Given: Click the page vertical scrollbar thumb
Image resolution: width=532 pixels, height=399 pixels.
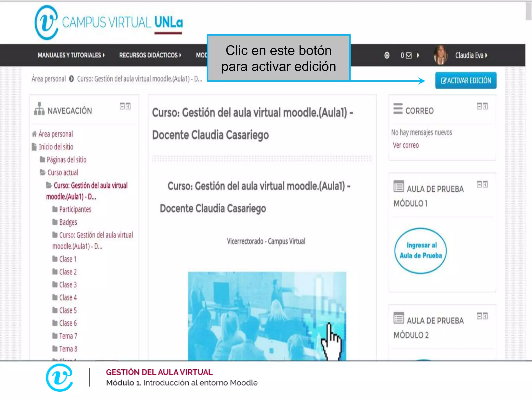Looking at the screenshot, I should click(529, 11).
